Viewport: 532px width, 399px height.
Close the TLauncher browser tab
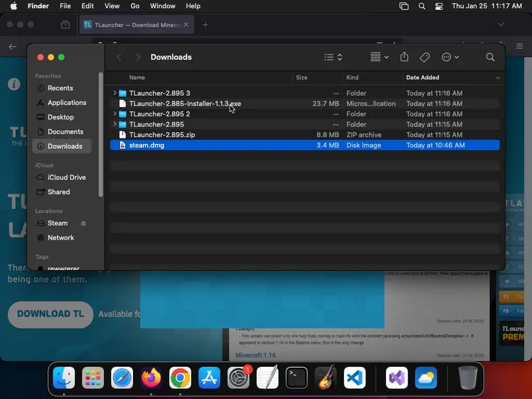(186, 24)
